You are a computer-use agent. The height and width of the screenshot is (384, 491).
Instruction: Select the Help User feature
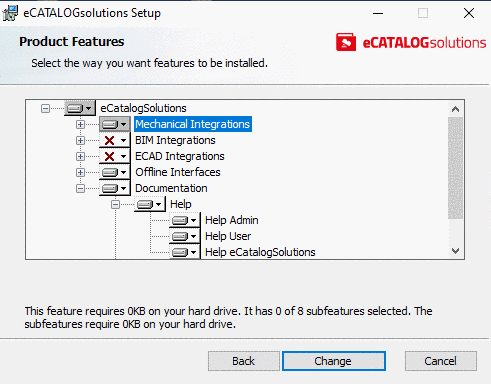(228, 236)
